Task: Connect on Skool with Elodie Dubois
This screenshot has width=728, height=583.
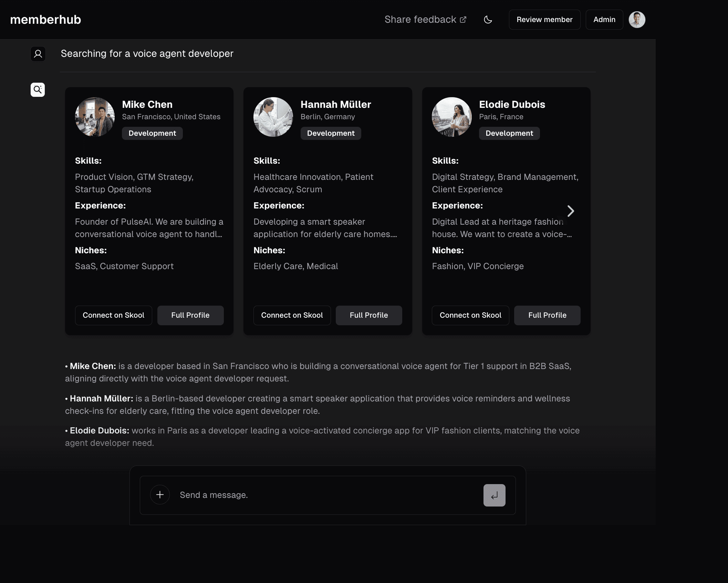Action: (x=470, y=315)
